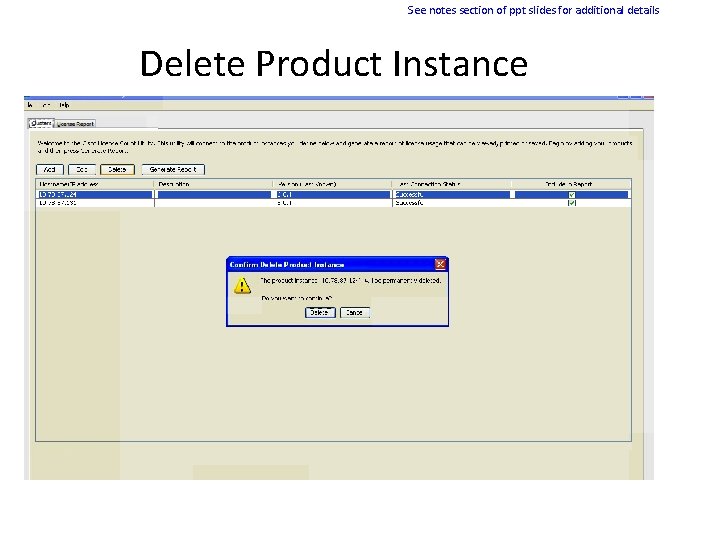720x540 pixels.
Task: Click the Delete button in main toolbar row
Action: click(x=117, y=169)
